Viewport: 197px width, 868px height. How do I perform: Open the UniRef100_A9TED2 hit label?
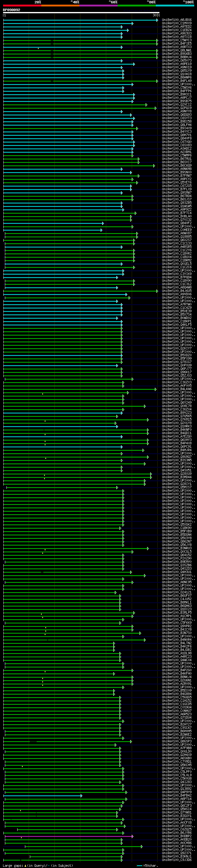(x=177, y=26)
